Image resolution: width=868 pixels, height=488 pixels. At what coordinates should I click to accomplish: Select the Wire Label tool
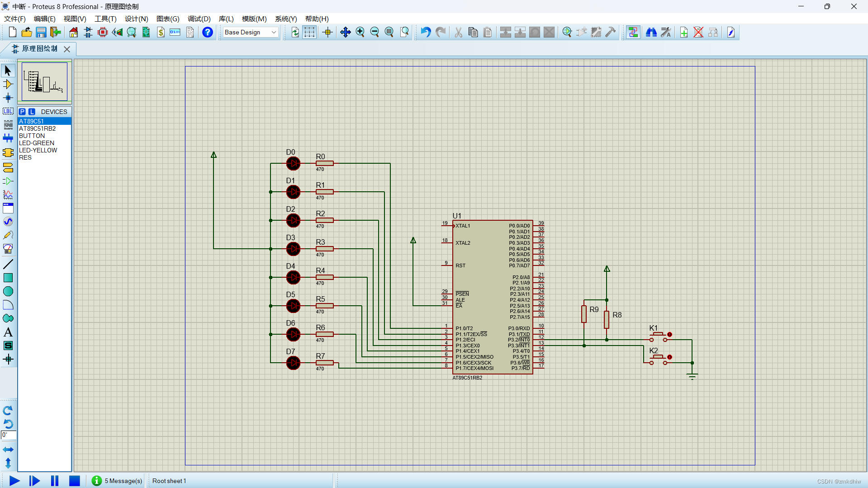click(x=8, y=111)
